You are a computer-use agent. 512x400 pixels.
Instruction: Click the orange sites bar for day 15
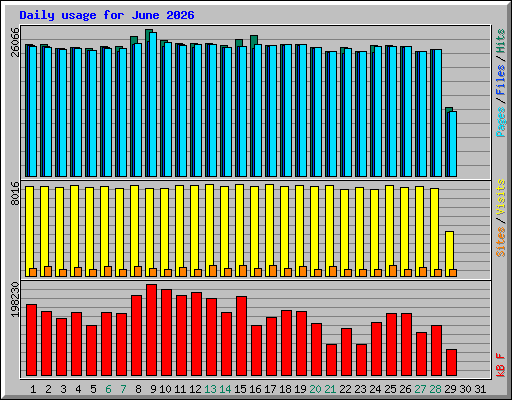[x=243, y=271]
